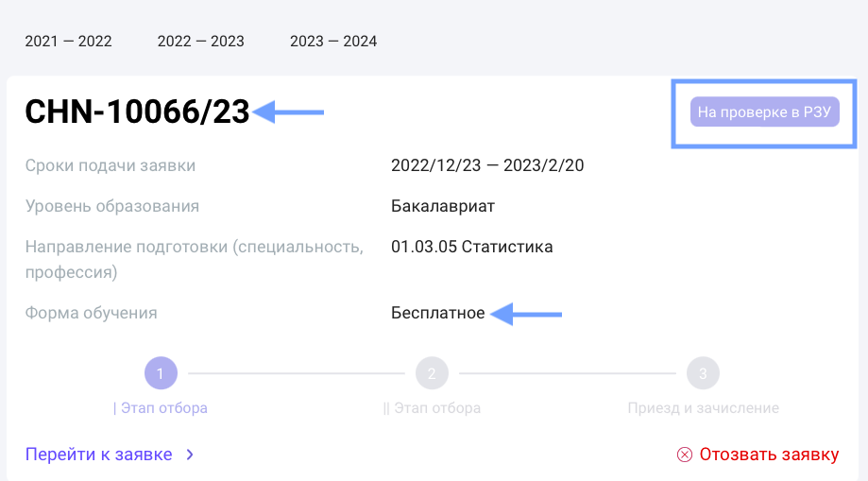Click the blue arrow beside the application number
The width and height of the screenshot is (868, 481).
click(x=291, y=112)
